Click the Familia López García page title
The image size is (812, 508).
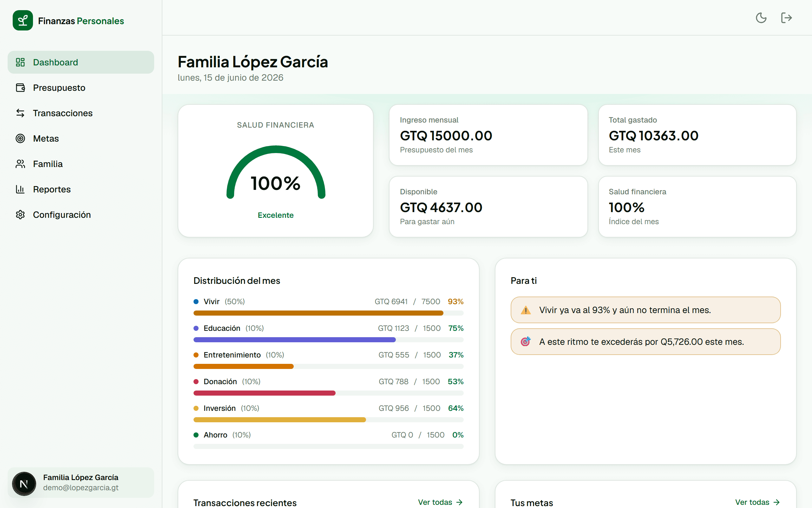click(253, 62)
